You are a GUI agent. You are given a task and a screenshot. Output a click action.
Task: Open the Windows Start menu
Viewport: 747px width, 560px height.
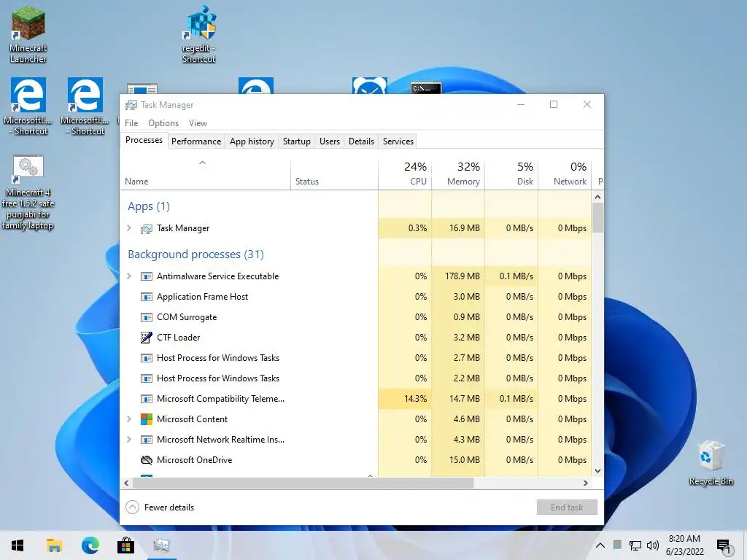18,545
